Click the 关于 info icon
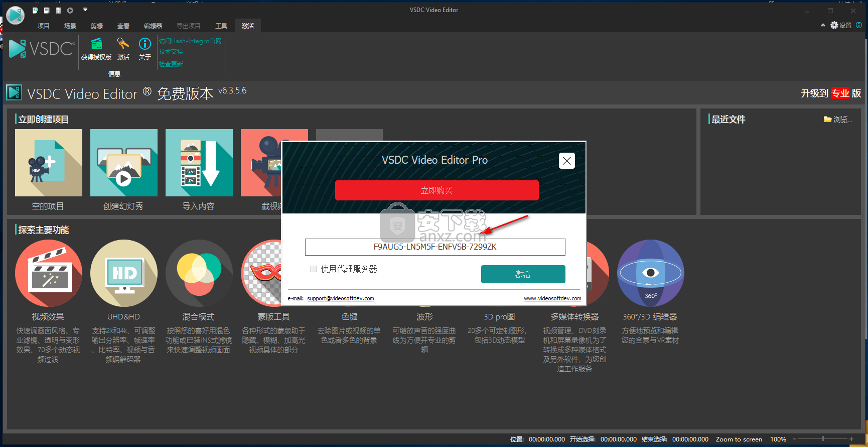Image resolution: width=868 pixels, height=447 pixels. pos(145,44)
